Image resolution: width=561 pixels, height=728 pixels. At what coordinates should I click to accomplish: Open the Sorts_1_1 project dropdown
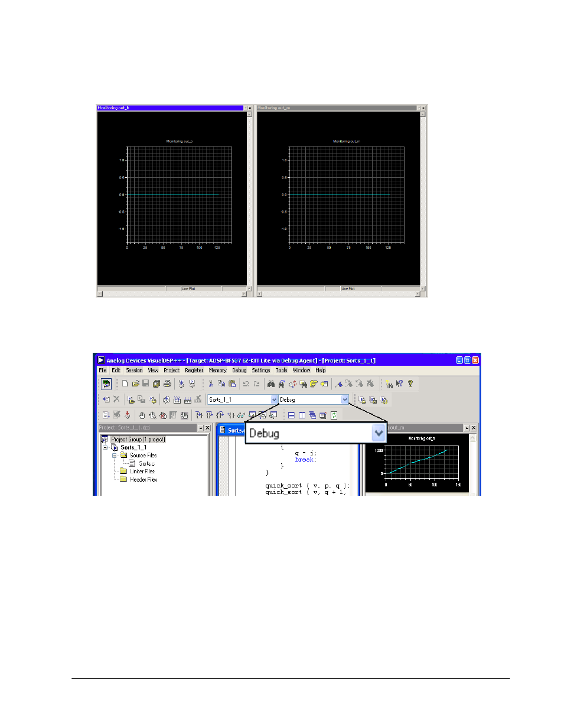click(273, 399)
